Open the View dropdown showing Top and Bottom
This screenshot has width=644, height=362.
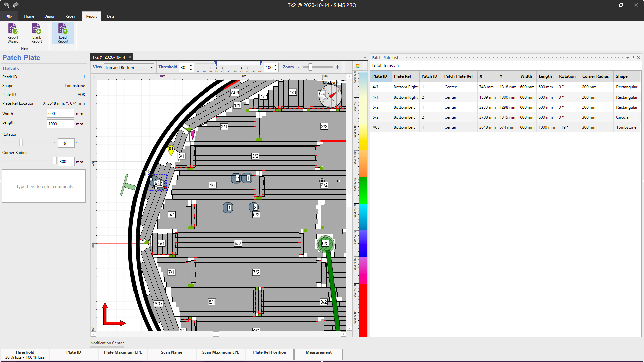(x=128, y=68)
